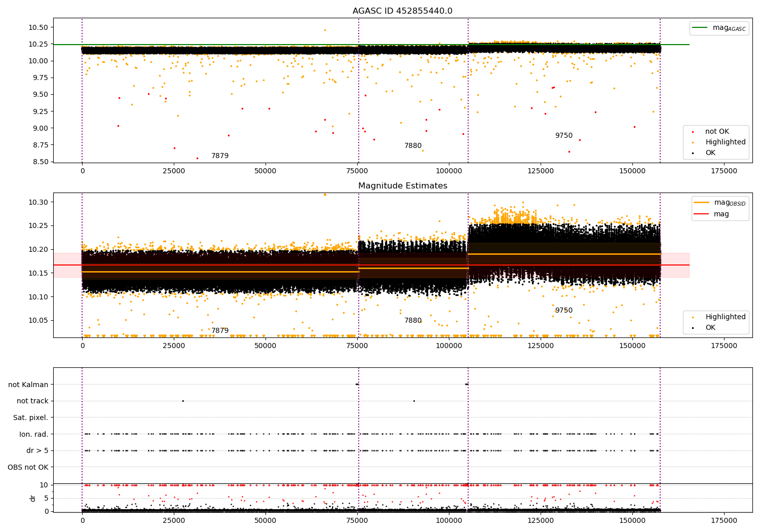Click the '9.25' y-tick of the top plot
The width and height of the screenshot is (760, 532).
click(x=40, y=111)
